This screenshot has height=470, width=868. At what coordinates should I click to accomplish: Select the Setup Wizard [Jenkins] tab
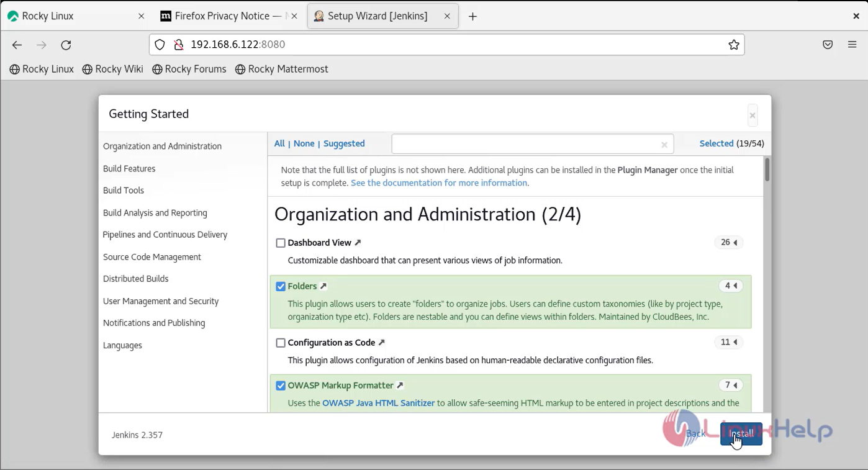click(x=382, y=16)
